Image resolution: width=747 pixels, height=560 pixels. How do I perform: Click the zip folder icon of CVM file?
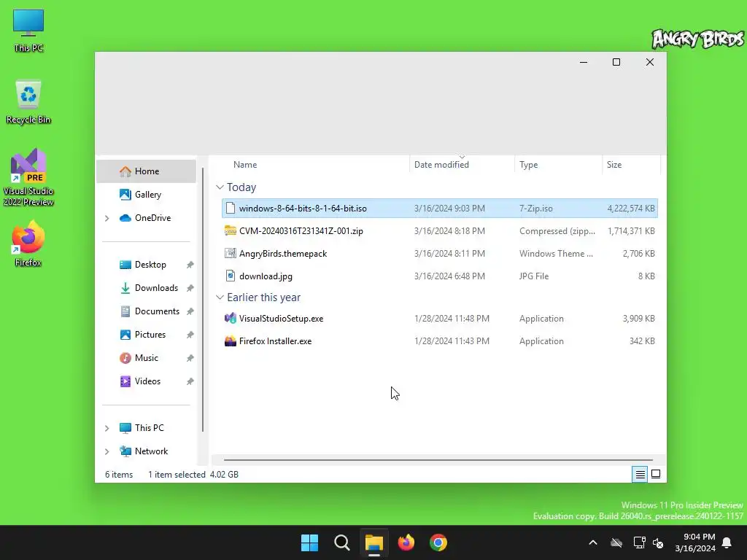click(231, 231)
